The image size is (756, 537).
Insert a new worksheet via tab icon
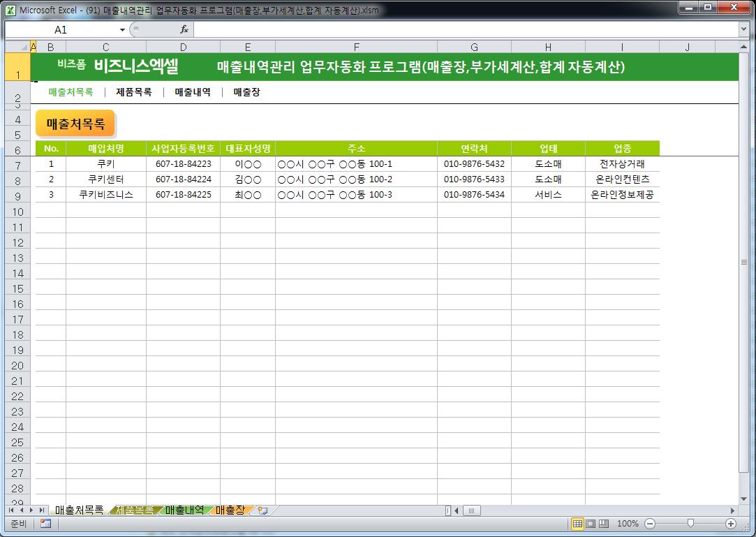262,510
